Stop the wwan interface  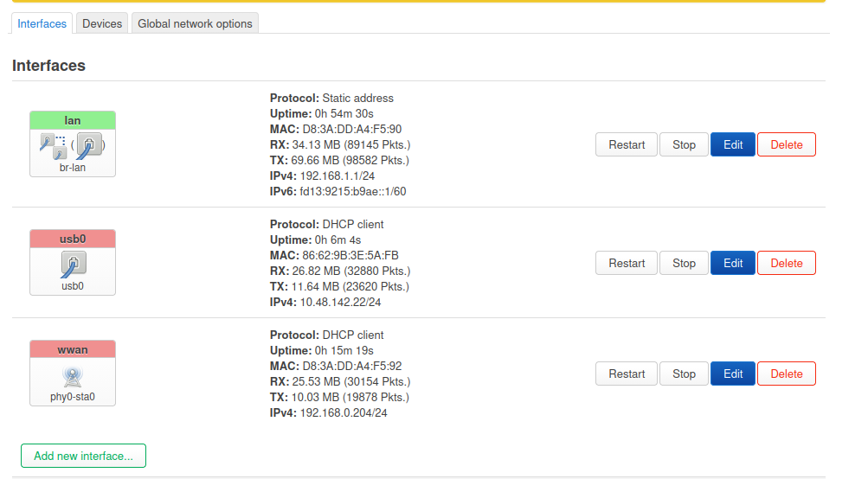tap(684, 374)
